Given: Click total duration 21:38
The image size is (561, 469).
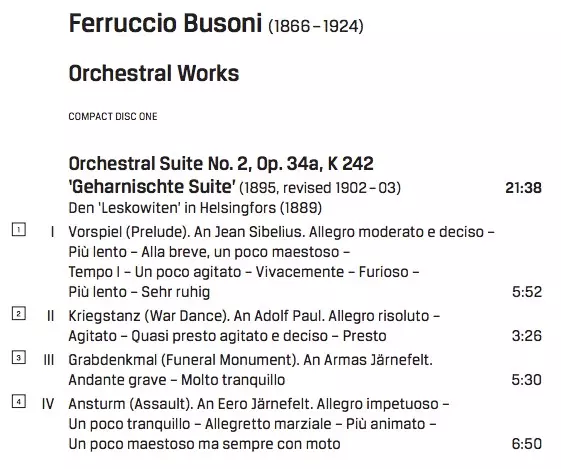Looking at the screenshot, I should pos(523,188).
